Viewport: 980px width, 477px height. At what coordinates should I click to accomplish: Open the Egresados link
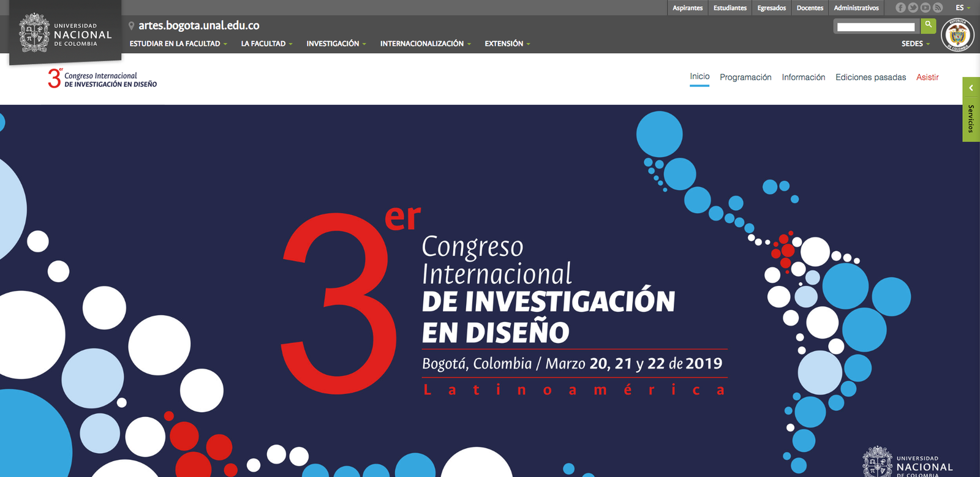point(772,8)
